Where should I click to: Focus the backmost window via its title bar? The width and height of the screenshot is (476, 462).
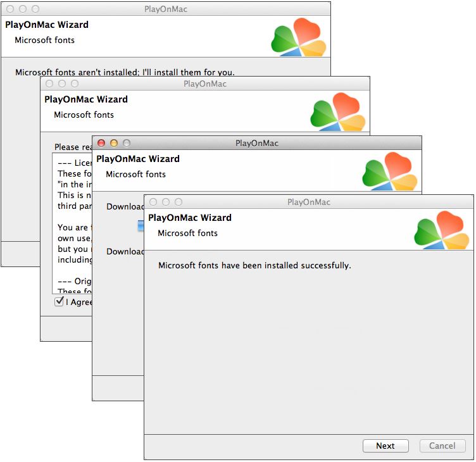click(166, 9)
